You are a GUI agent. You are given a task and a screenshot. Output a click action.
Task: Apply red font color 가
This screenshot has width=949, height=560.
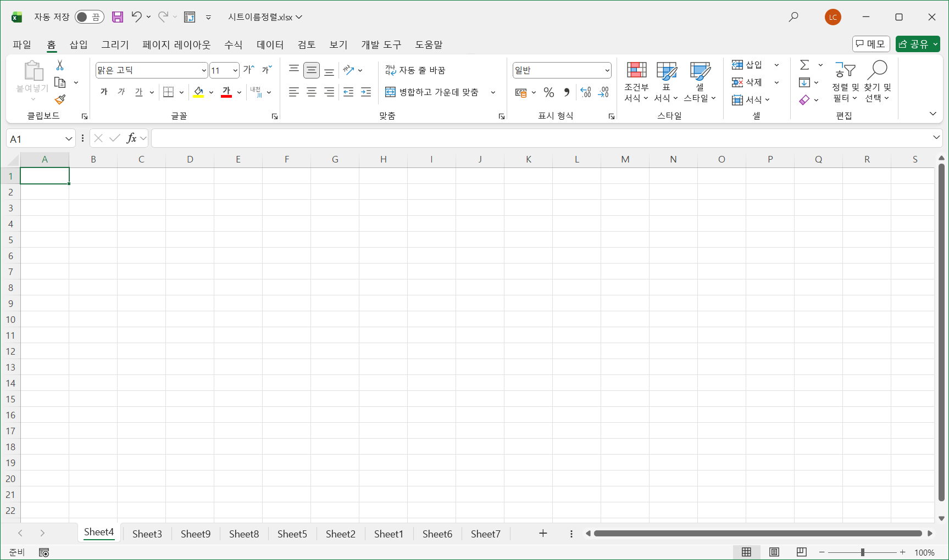[x=226, y=92]
